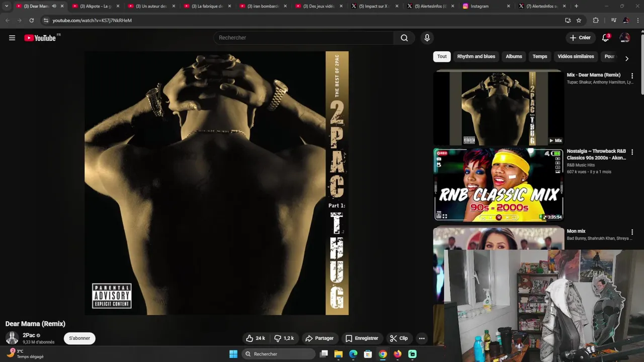Subscribe with S'abonner button

[79, 338]
